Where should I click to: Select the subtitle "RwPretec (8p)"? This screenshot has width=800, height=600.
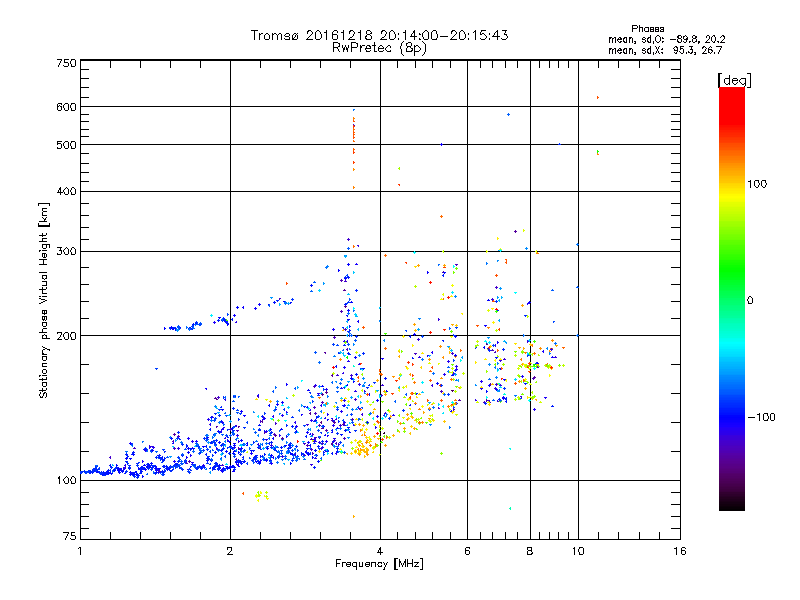click(x=379, y=48)
